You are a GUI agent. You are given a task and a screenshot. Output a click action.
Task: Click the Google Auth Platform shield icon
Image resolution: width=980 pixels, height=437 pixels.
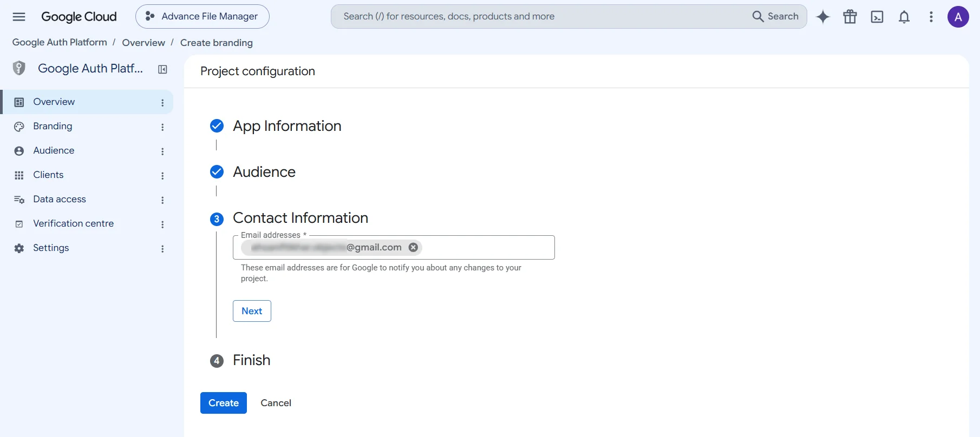pos(19,68)
